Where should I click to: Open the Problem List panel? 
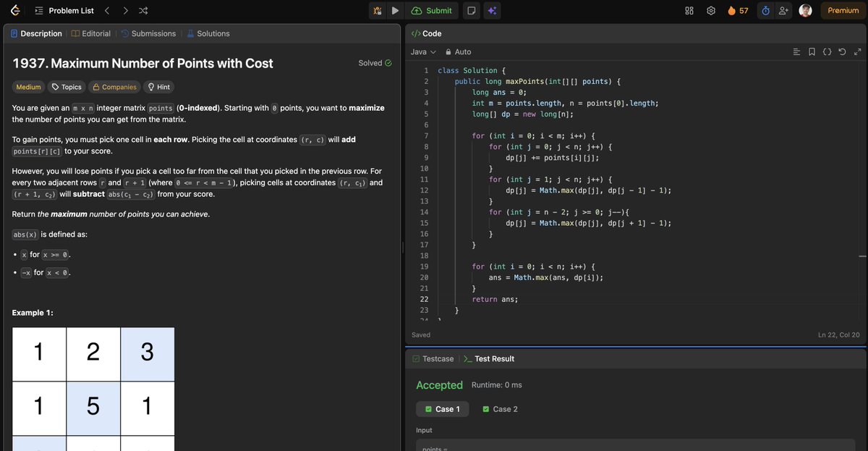click(63, 11)
